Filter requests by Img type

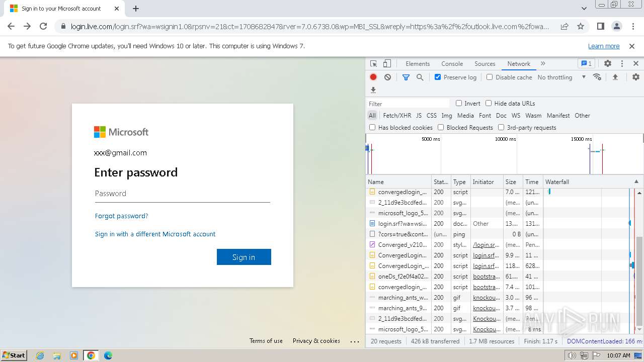(447, 115)
